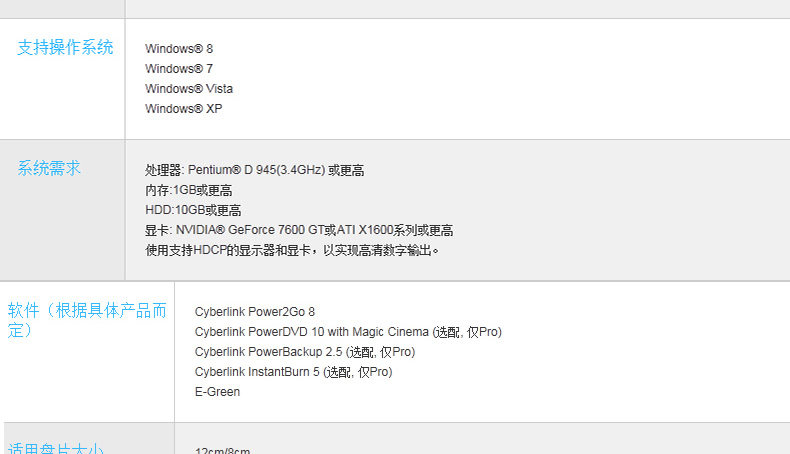Click the 适用盘片大小 heading
The image size is (790, 454).
coord(55,448)
